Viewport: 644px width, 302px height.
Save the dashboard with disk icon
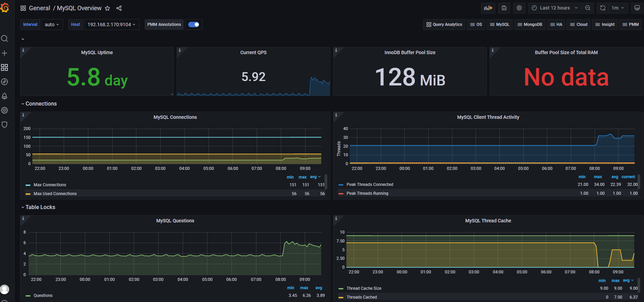pos(504,8)
